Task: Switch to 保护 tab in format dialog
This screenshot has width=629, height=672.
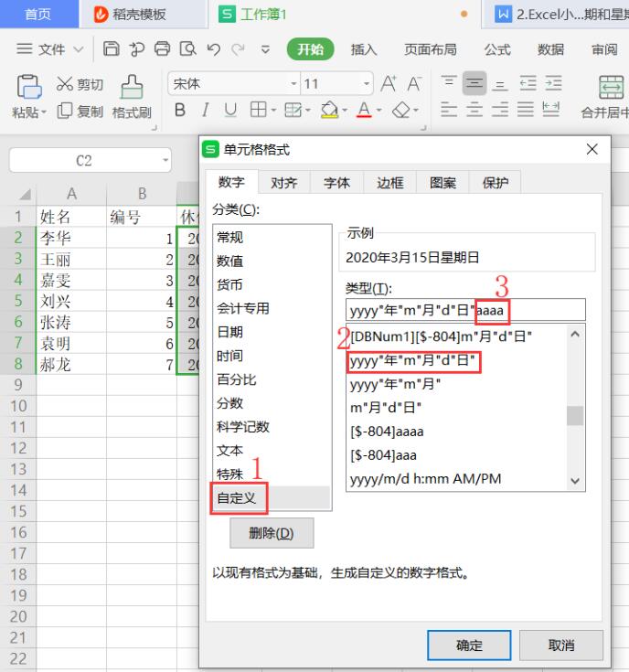Action: coord(496,183)
